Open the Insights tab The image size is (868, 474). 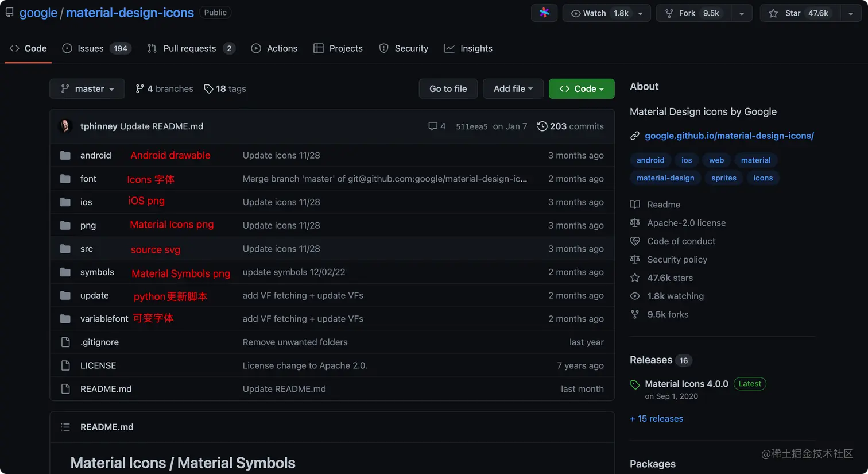468,48
